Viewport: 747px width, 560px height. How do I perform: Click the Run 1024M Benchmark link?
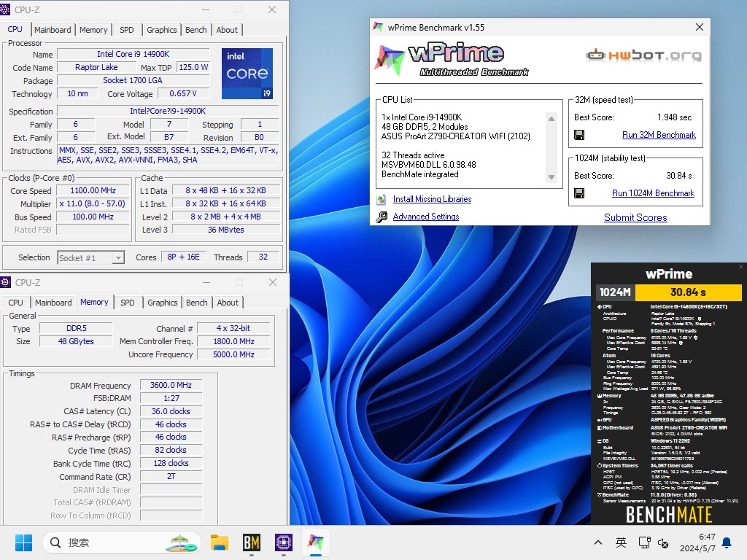(x=653, y=192)
